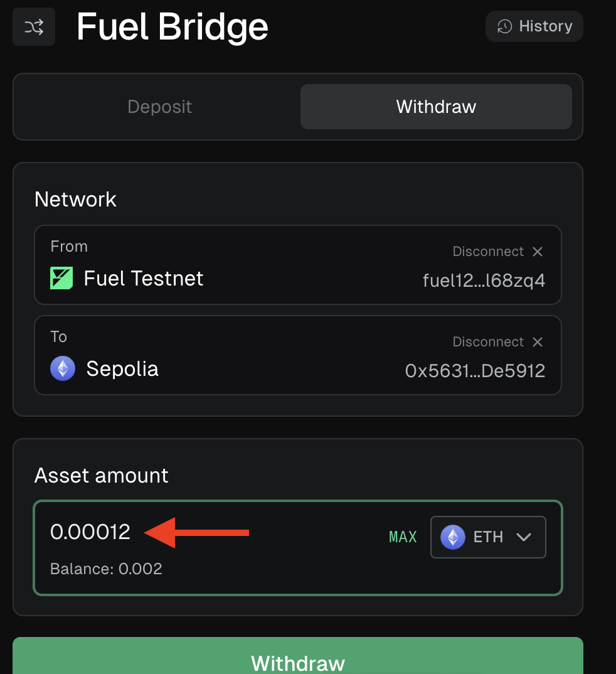Screen dimensions: 616x674
Task: Click the Sepolia Ethereum logo icon
Action: pos(63,368)
